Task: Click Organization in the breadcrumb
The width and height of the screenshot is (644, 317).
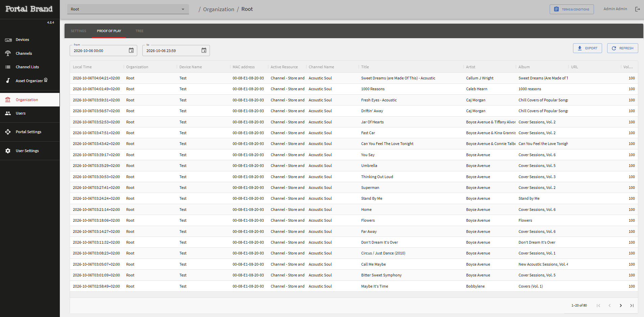Action: (x=219, y=9)
